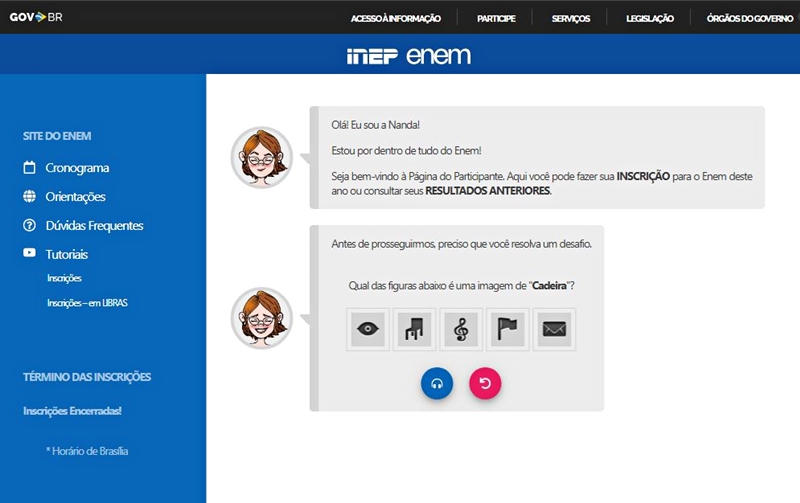The image size is (800, 503).
Task: Open the Cronograma link in sidebar
Action: click(x=77, y=168)
